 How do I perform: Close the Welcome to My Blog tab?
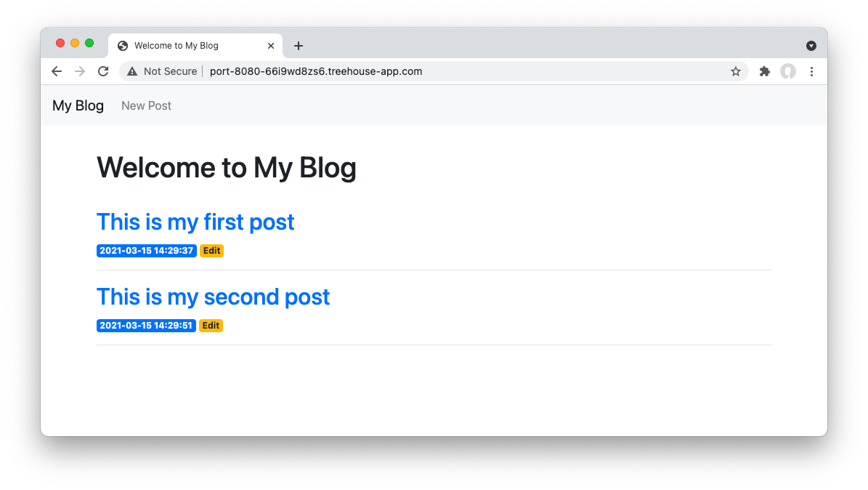[x=271, y=46]
